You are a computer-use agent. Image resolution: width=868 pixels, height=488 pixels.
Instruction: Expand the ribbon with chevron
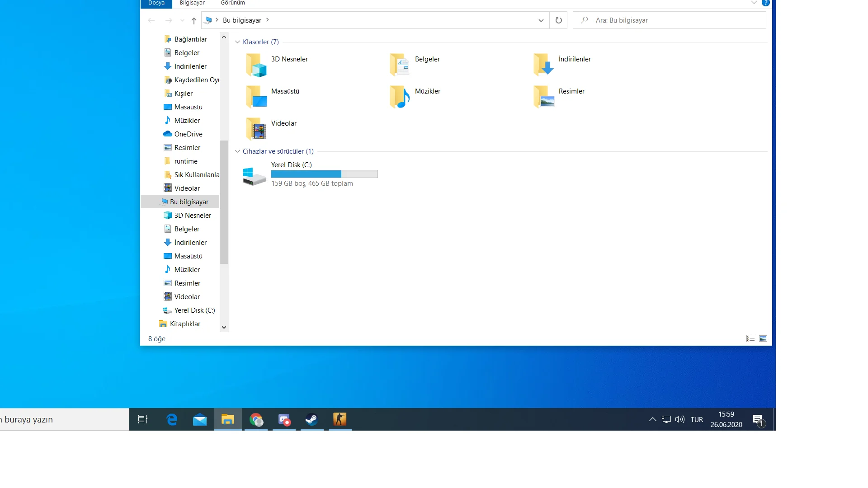(754, 3)
